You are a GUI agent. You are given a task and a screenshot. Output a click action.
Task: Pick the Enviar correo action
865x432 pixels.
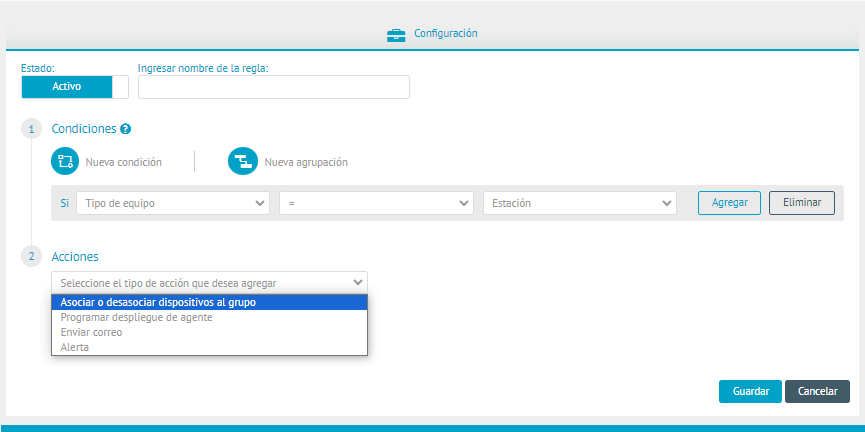(209, 333)
